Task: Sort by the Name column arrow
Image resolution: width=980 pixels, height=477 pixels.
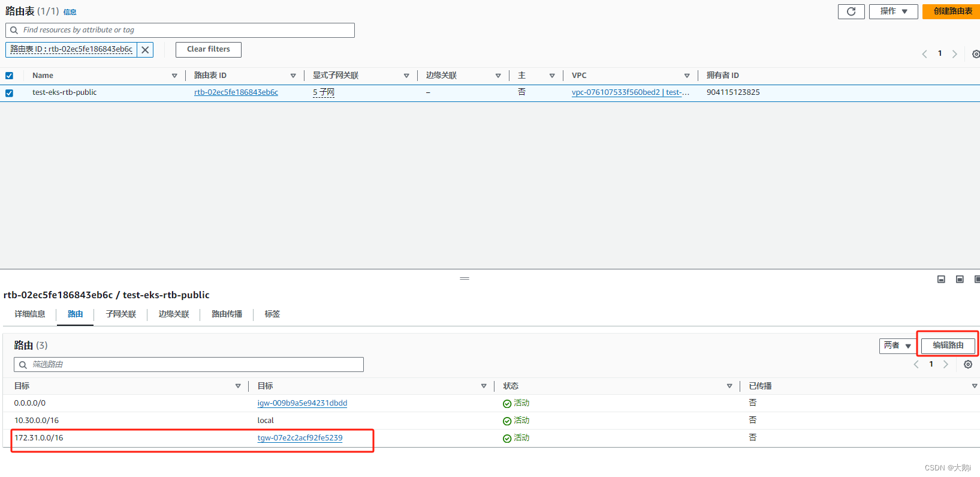Action: pos(174,76)
